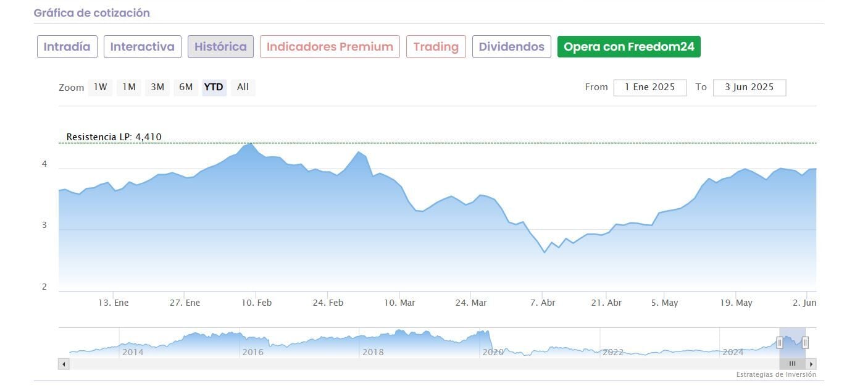Click the From date input field
This screenshot has height=391, width=868.
click(x=649, y=87)
